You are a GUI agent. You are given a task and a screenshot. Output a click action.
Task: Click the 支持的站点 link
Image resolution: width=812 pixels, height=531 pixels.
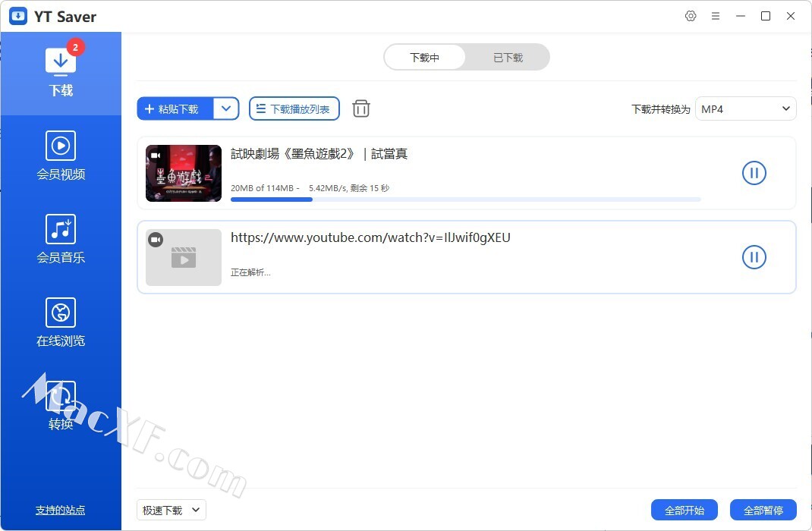click(x=61, y=511)
